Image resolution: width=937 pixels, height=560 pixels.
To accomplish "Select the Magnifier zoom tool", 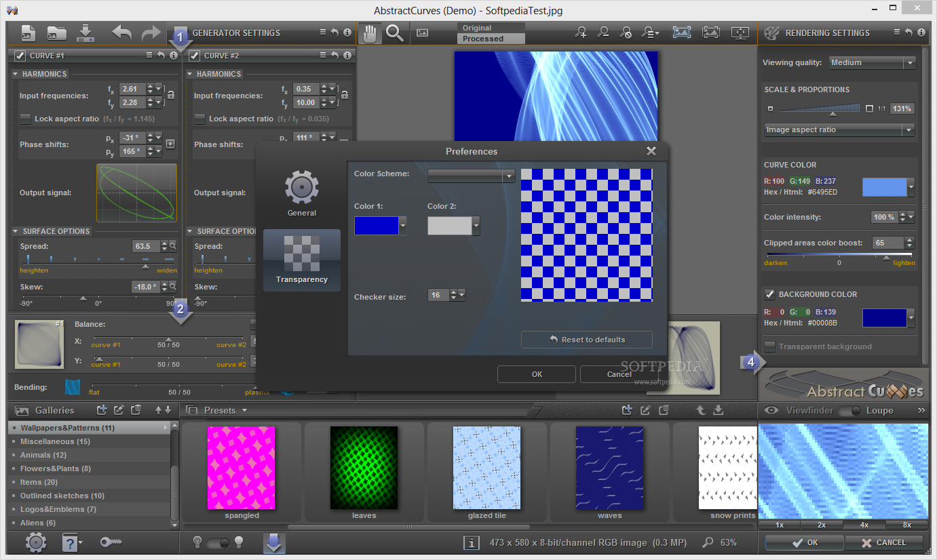I will (394, 33).
